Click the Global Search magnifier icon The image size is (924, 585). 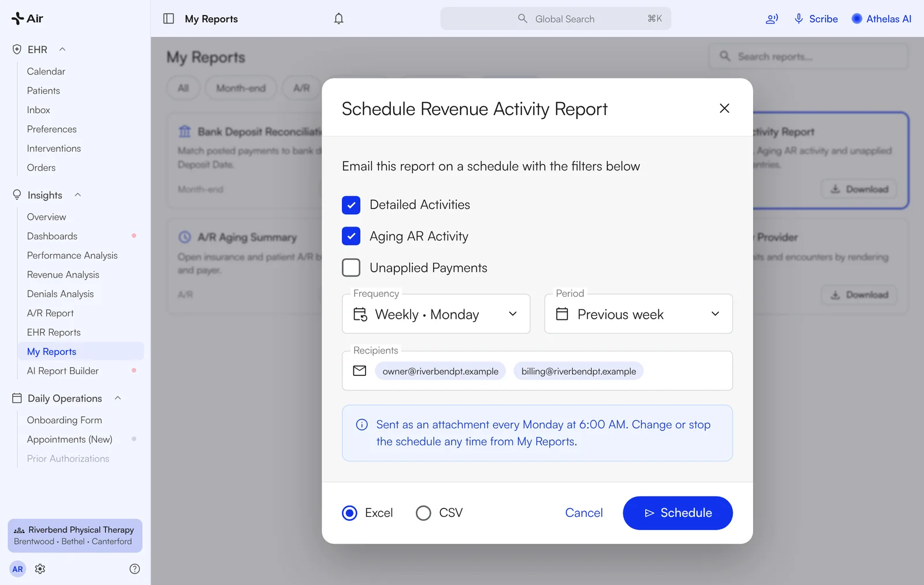coord(523,18)
